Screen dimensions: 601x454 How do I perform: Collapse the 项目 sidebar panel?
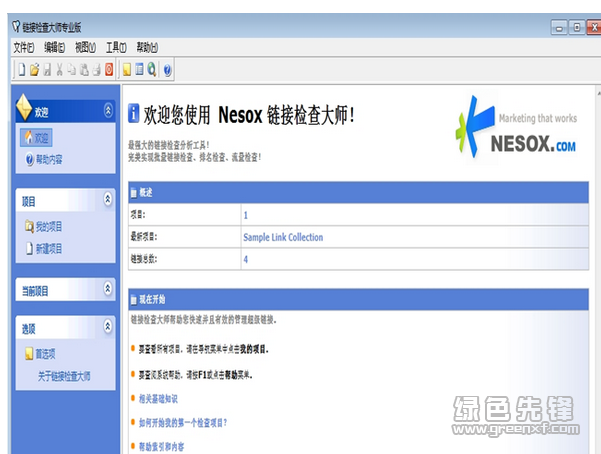tap(108, 199)
